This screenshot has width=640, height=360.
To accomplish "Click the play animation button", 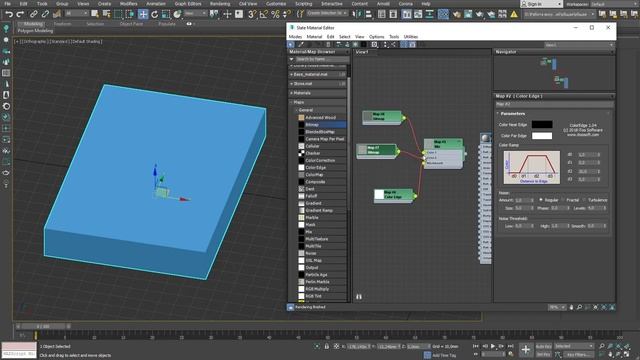I will [493, 346].
